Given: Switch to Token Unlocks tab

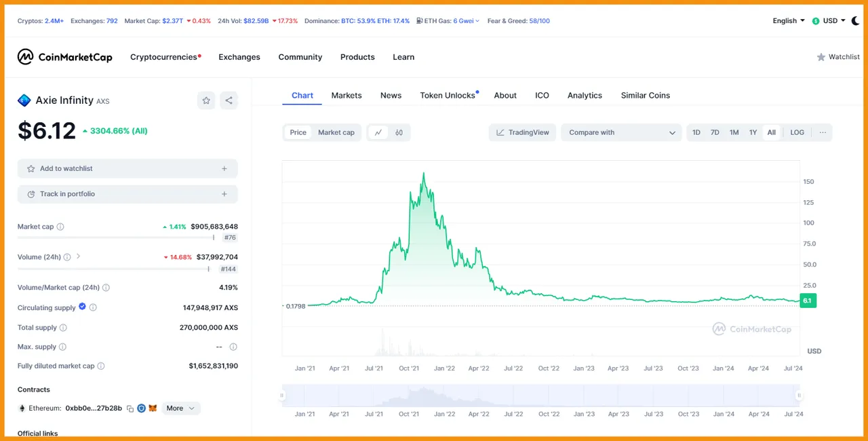Looking at the screenshot, I should pos(448,96).
